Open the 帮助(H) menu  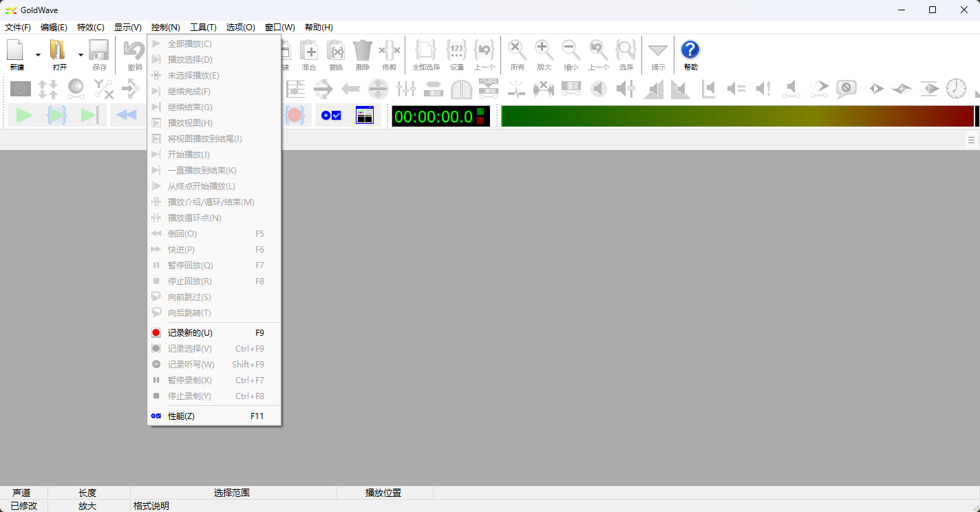pos(319,28)
